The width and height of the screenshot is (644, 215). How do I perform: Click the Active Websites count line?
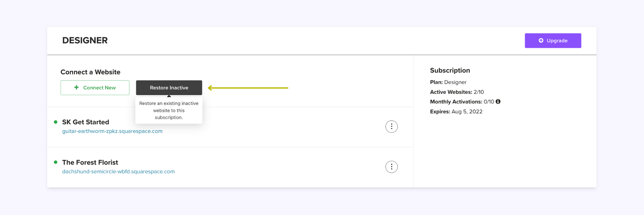coord(457,92)
